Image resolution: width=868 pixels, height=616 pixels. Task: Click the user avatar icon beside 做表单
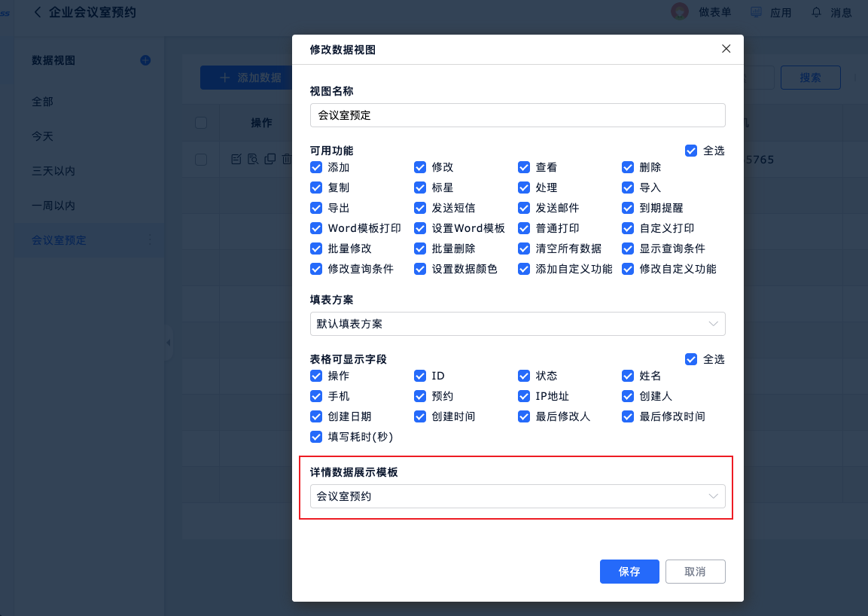[679, 12]
